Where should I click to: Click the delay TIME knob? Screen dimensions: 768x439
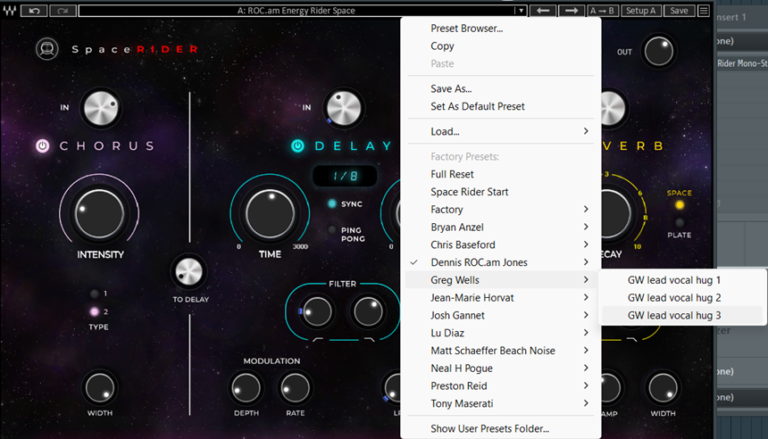[270, 214]
